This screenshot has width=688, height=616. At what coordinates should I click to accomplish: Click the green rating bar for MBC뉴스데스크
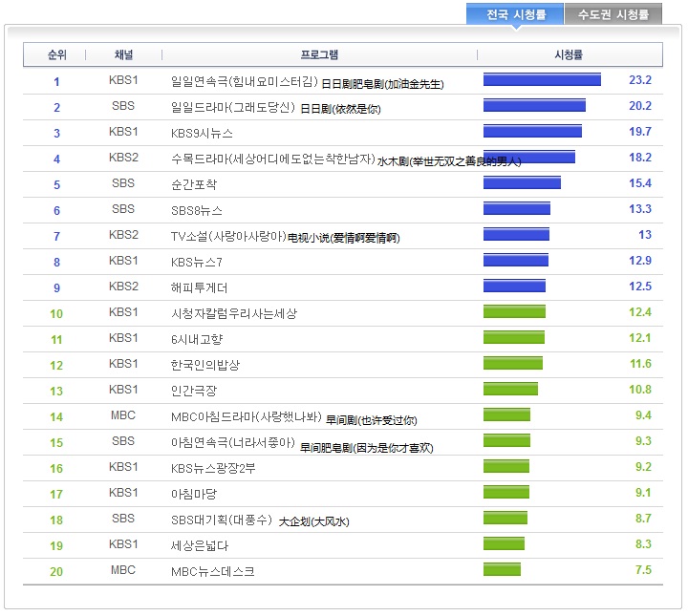click(x=502, y=569)
